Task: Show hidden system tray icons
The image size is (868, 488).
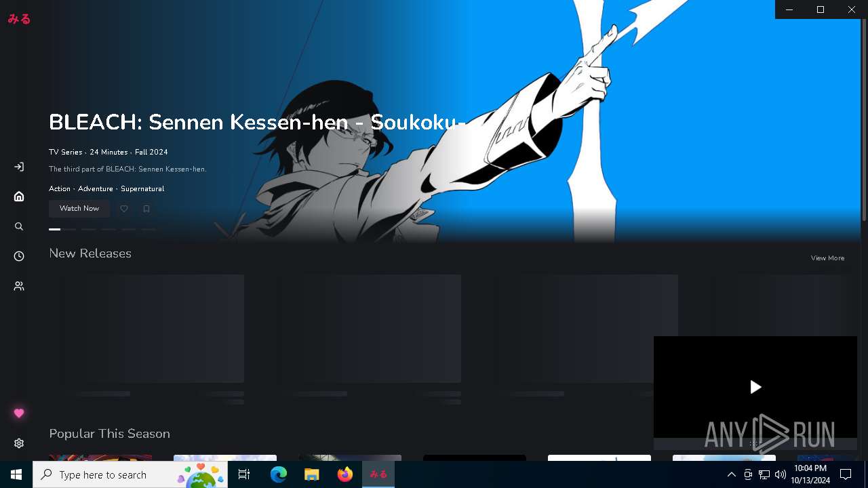Action: pyautogui.click(x=731, y=474)
